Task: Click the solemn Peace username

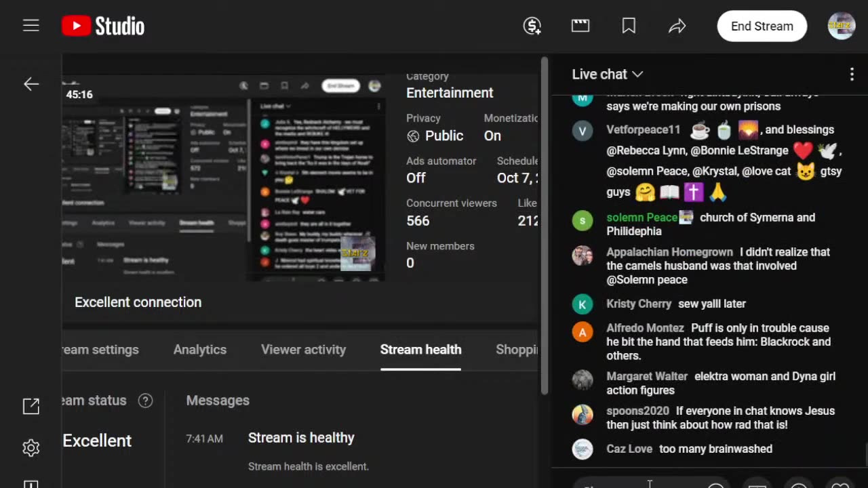Action: 642,218
